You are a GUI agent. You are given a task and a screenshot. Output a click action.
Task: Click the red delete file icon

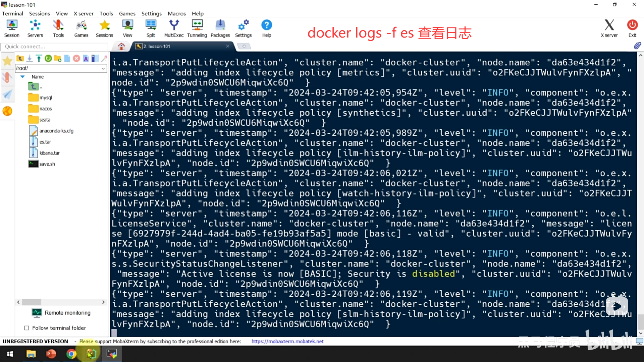(x=76, y=59)
